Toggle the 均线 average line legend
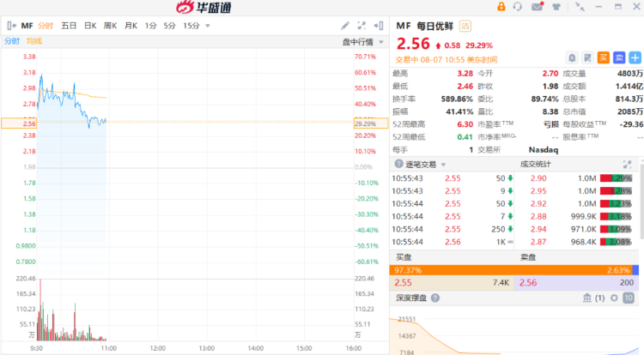The width and height of the screenshot is (644, 355). [34, 41]
